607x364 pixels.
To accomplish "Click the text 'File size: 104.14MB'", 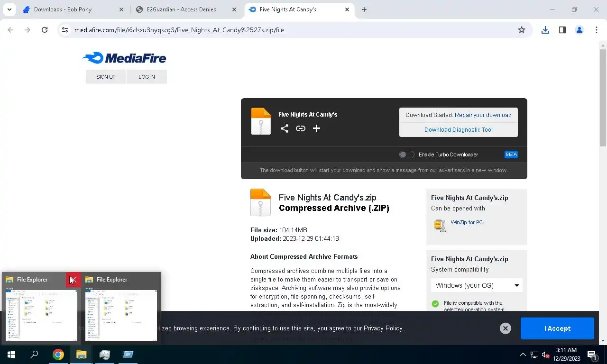I will click(x=279, y=230).
